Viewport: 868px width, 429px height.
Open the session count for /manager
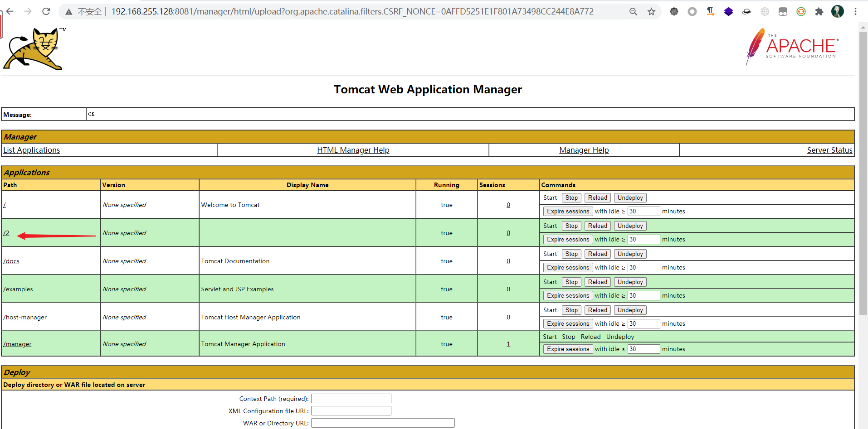[x=508, y=344]
